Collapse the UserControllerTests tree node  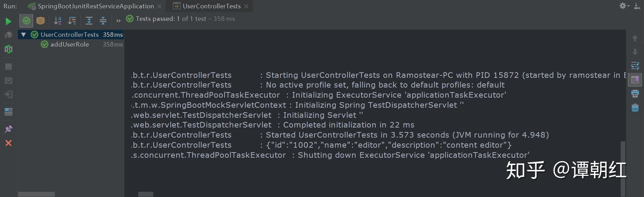(x=23, y=34)
